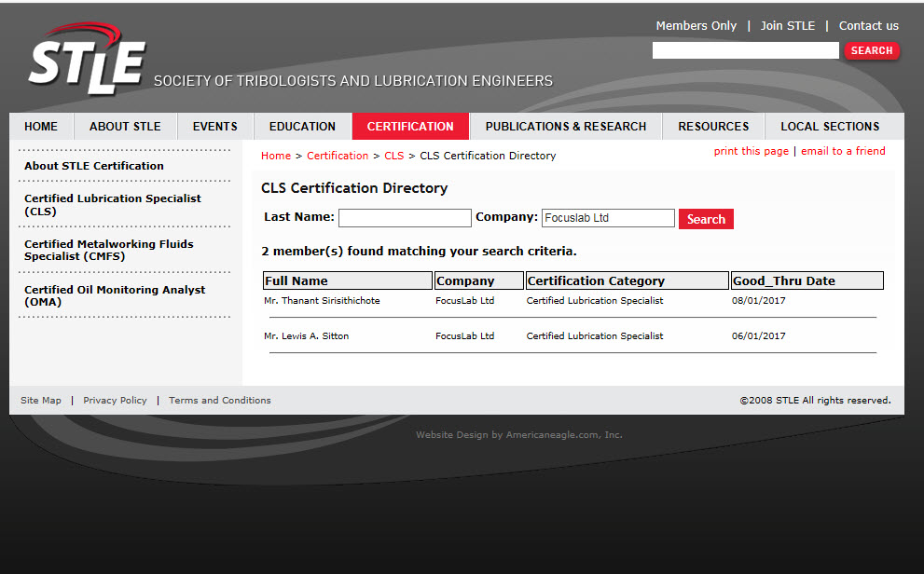Open the ABOUT STLE menu
The image size is (924, 574).
pyautogui.click(x=125, y=127)
